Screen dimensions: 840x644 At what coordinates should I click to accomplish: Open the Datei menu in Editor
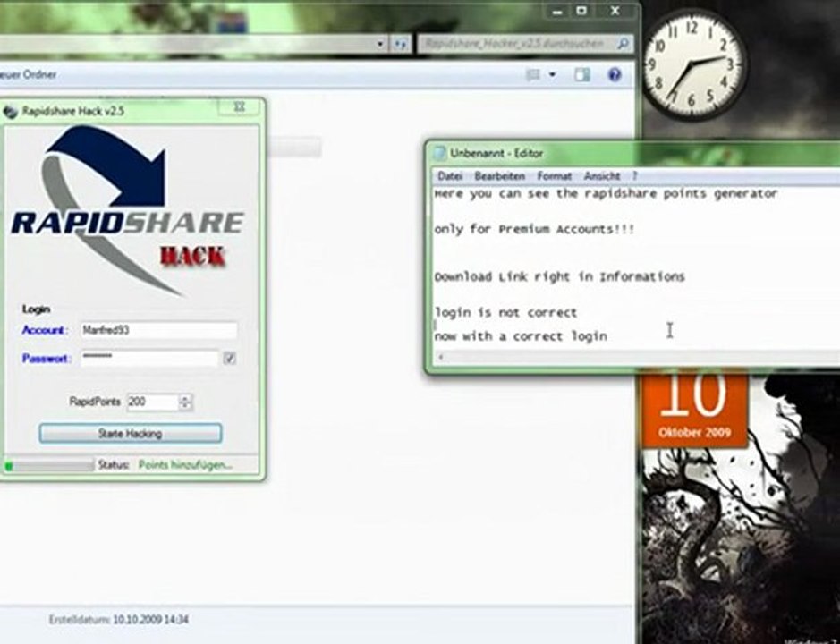coord(449,175)
